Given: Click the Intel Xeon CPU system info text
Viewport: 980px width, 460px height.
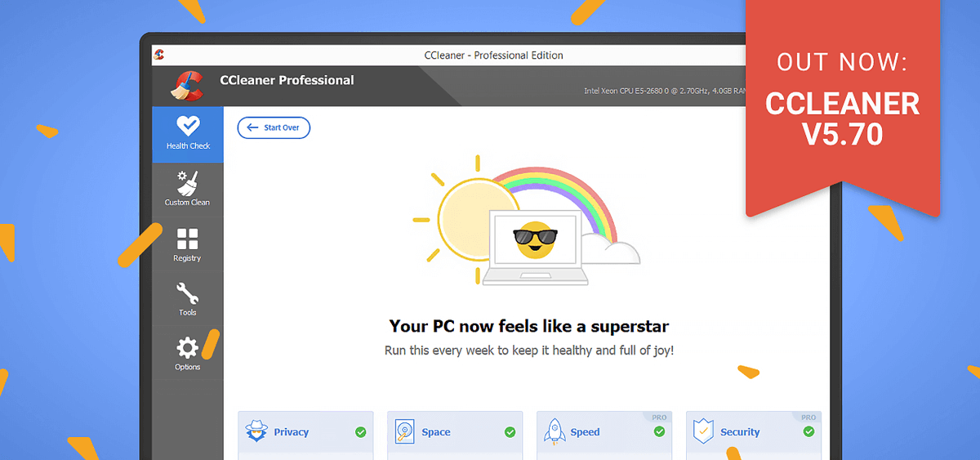Looking at the screenshot, I should pyautogui.click(x=666, y=91).
